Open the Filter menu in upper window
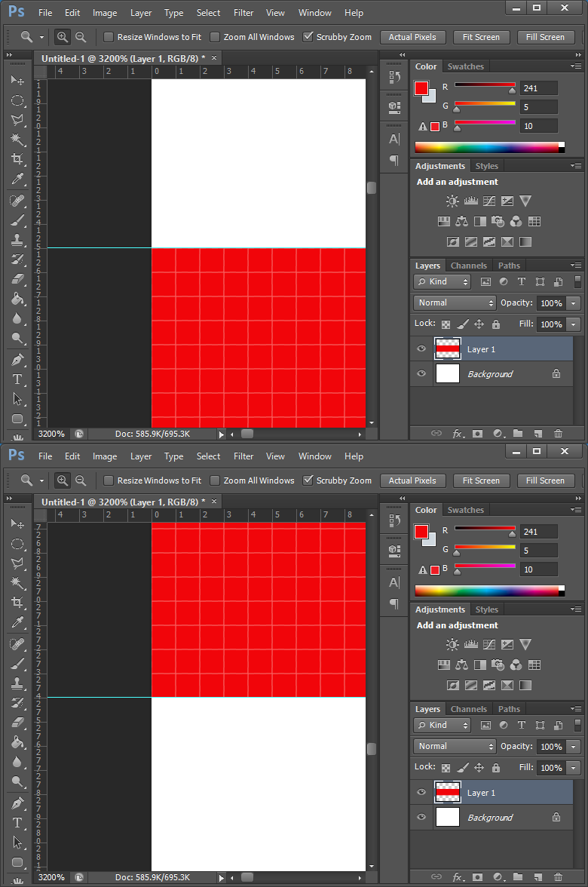The width and height of the screenshot is (588, 887). (243, 13)
